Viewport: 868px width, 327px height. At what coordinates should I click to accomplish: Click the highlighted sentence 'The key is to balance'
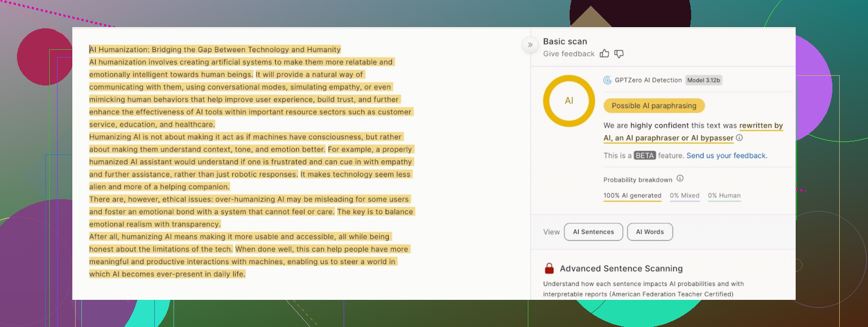376,212
